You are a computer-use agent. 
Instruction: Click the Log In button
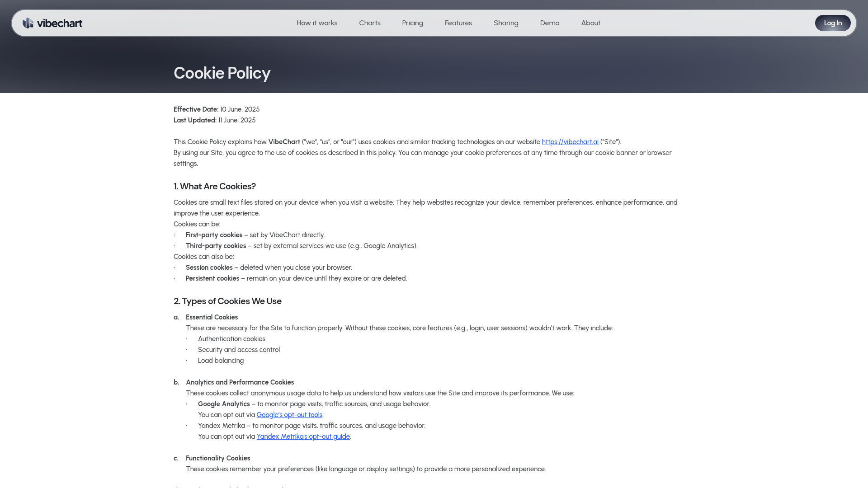[833, 23]
